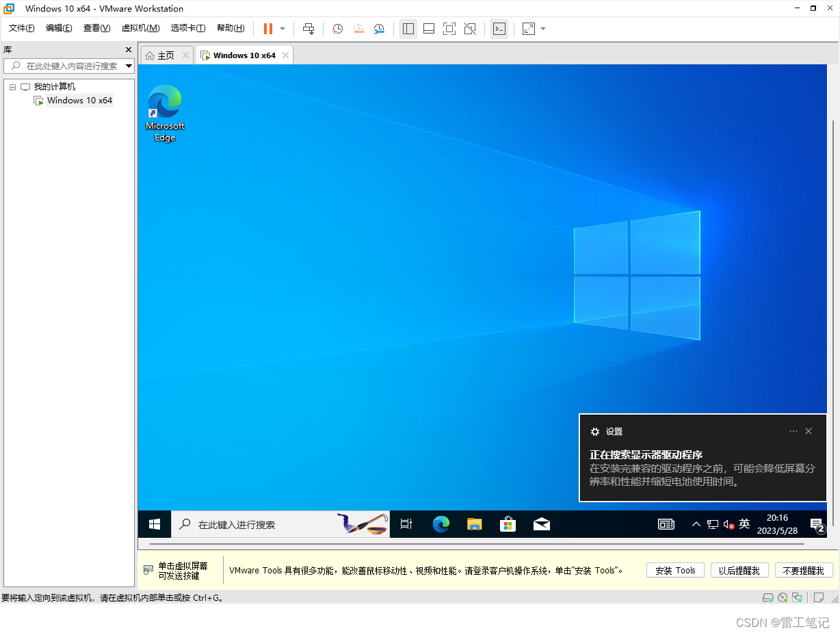Switch to the 主页 tab
This screenshot has width=840, height=635.
pos(166,55)
